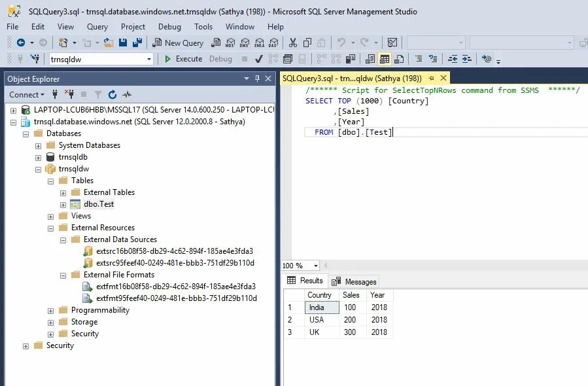Select extsrc16b08f58 external data source
The height and width of the screenshot is (386, 588).
coord(175,251)
